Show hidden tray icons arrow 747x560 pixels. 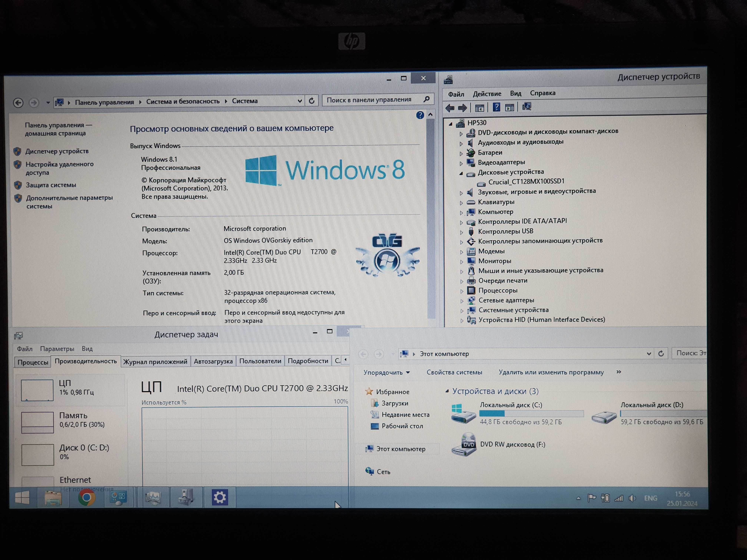pyautogui.click(x=578, y=498)
